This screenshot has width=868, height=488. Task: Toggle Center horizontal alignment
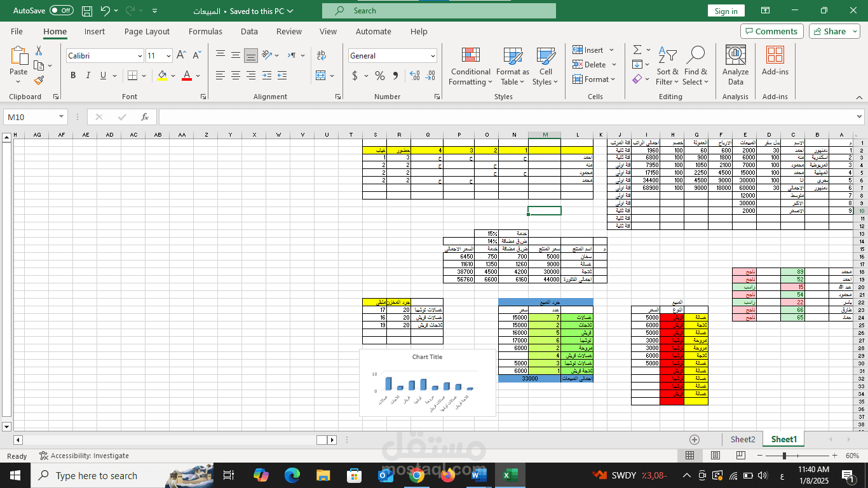[x=236, y=76]
